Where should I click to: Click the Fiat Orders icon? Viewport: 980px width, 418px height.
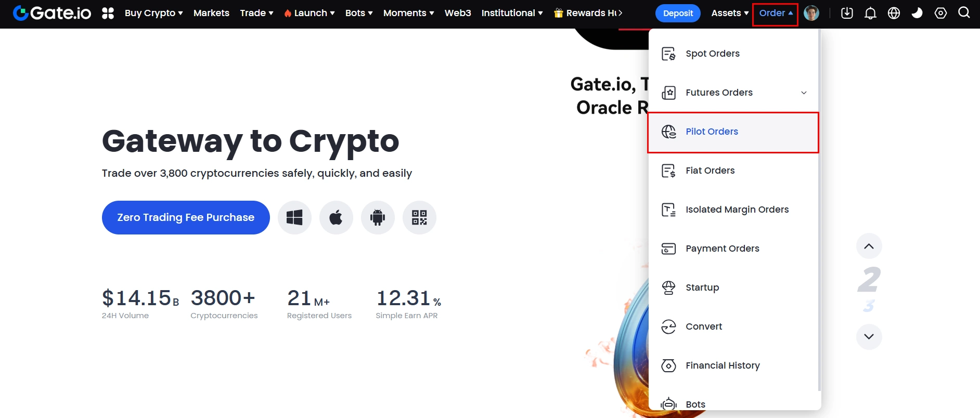tap(668, 171)
